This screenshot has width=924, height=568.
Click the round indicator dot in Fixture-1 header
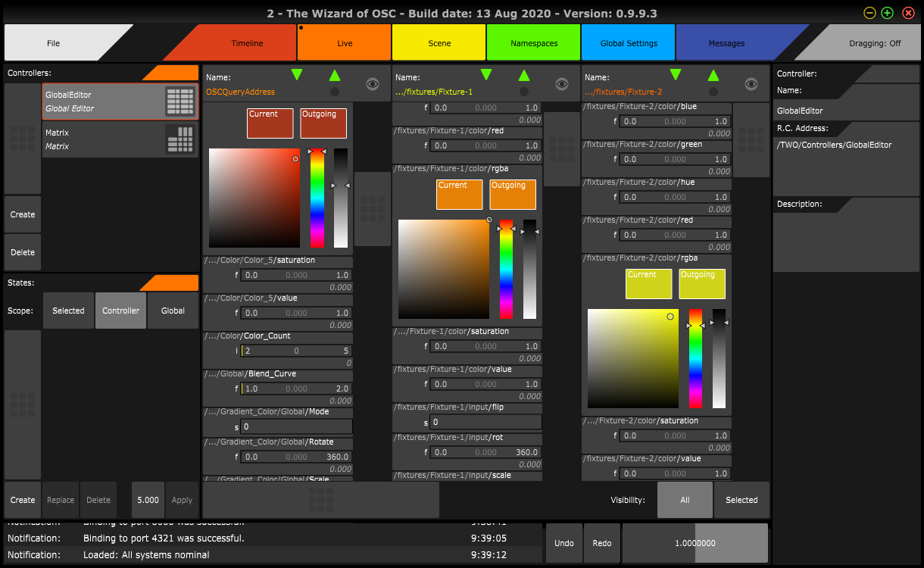pos(524,92)
